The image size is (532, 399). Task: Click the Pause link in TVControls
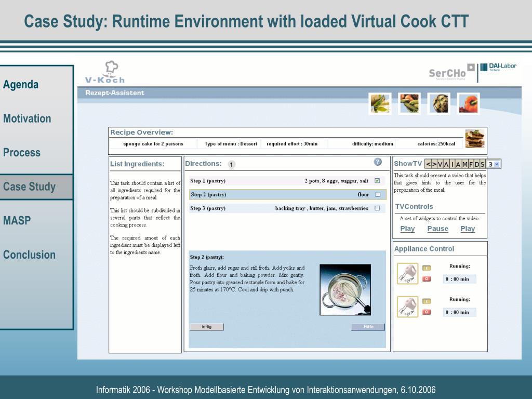437,229
